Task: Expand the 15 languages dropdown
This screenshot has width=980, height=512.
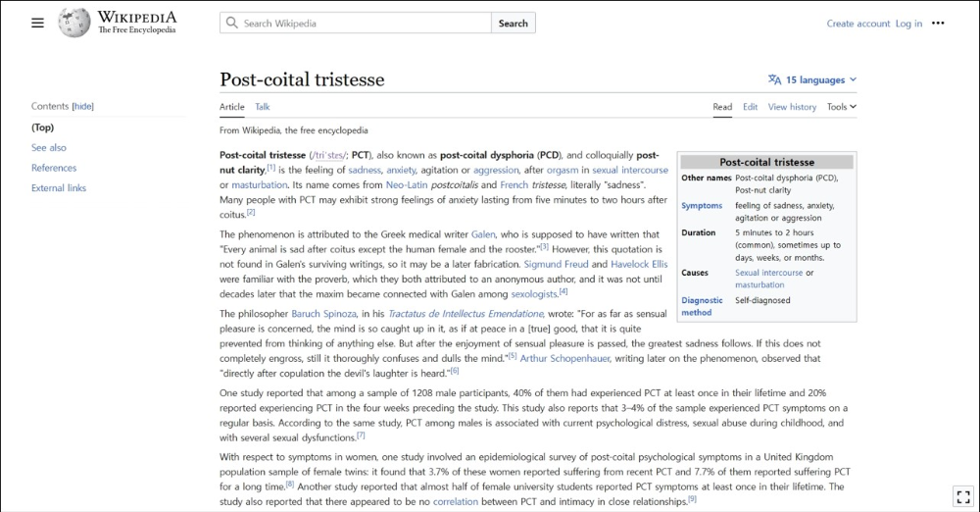Action: click(812, 79)
